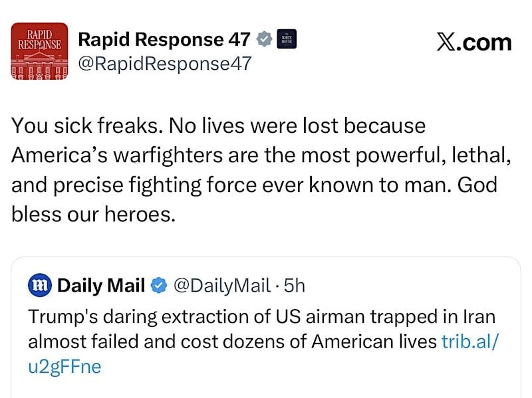Open the Daily Mail round avatar icon
This screenshot has height=398, width=532.
(41, 286)
